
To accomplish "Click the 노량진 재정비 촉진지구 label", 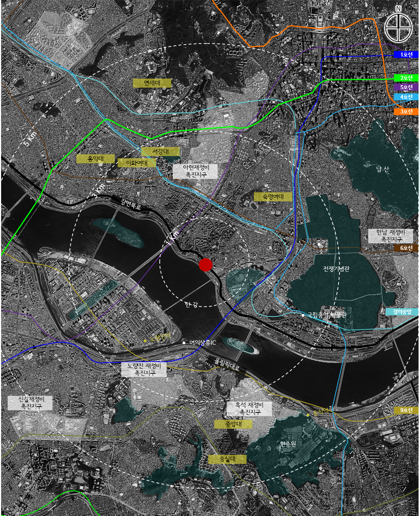I will [144, 369].
